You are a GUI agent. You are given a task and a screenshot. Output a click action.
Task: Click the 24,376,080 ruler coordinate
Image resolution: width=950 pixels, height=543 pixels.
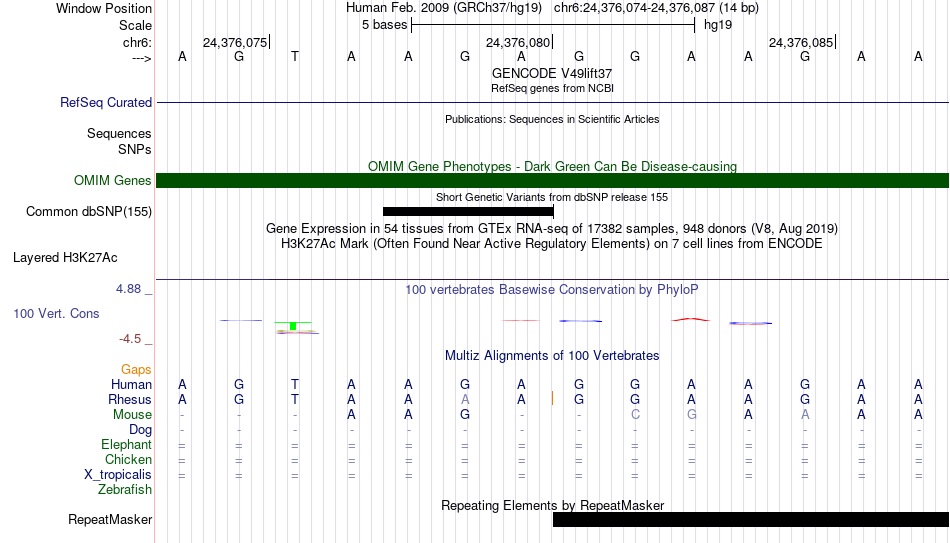coord(518,42)
